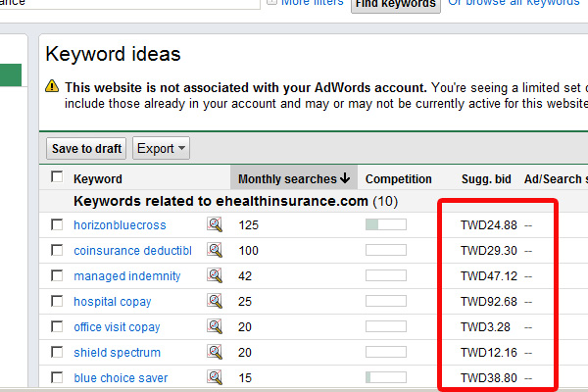Open office visit copay keyword link

click(117, 327)
